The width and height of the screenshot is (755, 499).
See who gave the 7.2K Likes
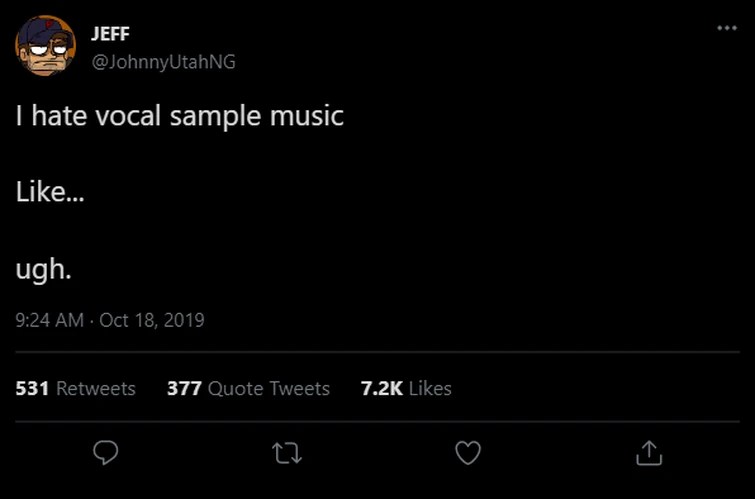tap(406, 388)
